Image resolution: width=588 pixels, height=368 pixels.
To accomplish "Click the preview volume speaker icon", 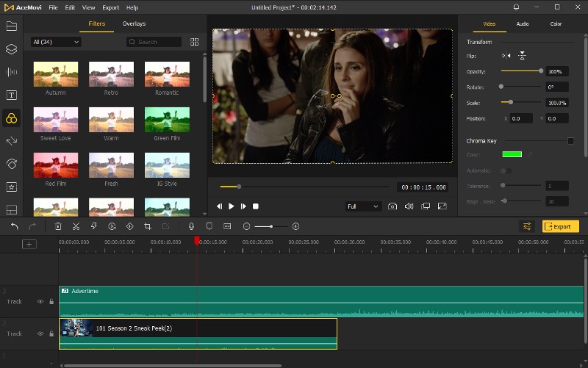I will pos(409,206).
